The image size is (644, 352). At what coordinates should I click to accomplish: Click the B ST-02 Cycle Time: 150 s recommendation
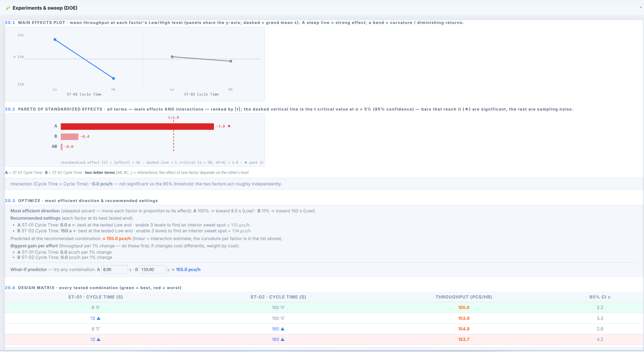[x=134, y=231]
